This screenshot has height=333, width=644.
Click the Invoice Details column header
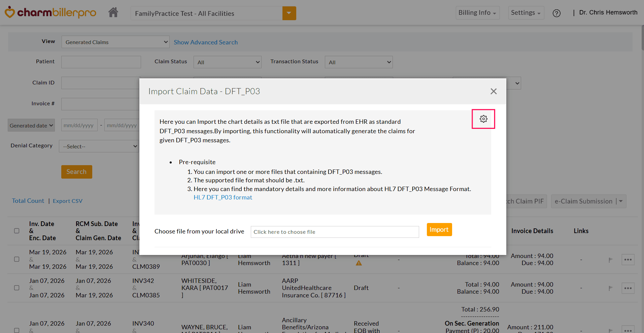click(x=532, y=231)
